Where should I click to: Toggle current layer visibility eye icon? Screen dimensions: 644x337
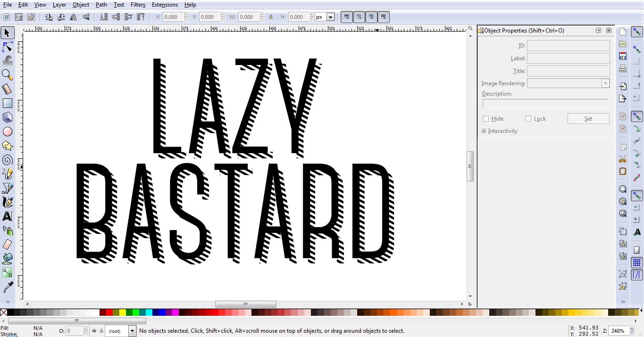tap(94, 331)
